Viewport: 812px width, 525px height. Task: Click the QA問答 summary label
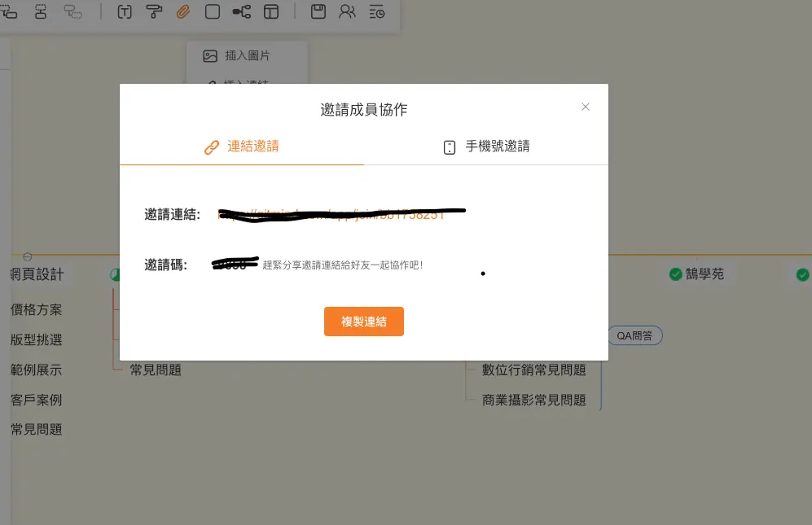click(x=635, y=335)
